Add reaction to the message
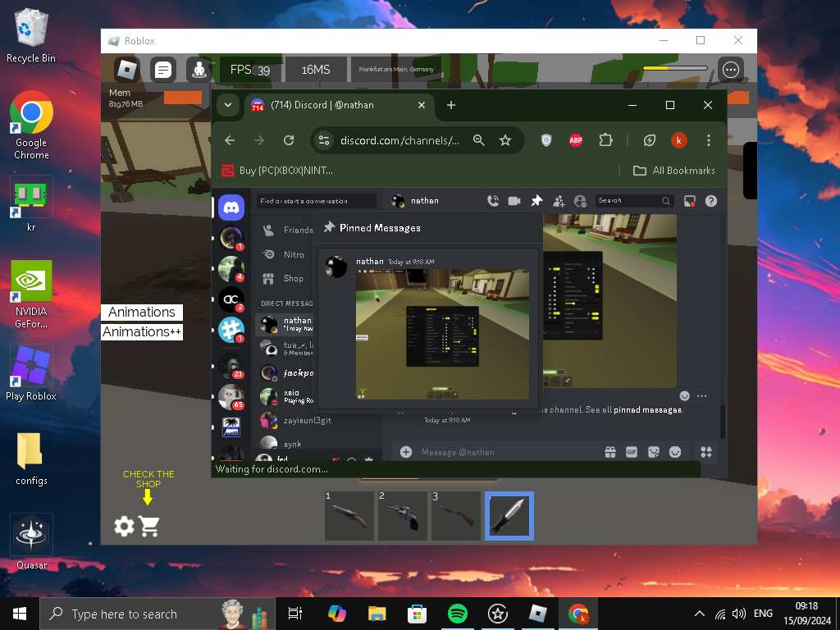Viewport: 840px width, 630px height. click(684, 396)
